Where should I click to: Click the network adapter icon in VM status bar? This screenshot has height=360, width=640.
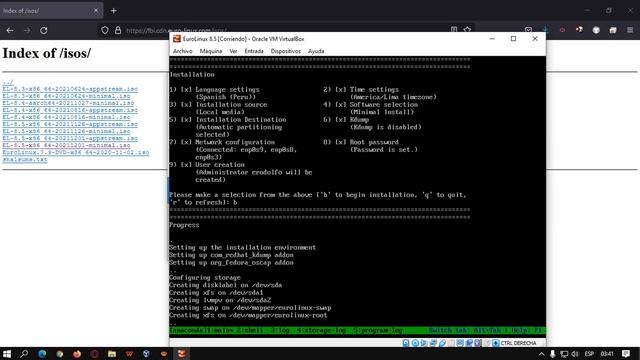click(433, 343)
